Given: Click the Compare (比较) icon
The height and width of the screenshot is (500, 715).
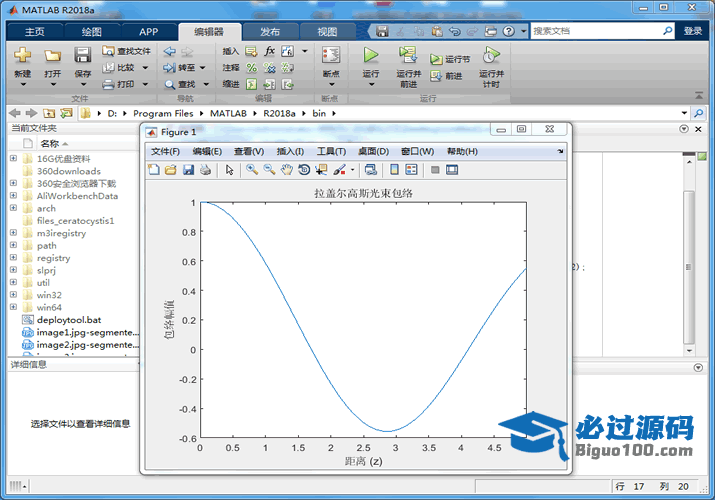Looking at the screenshot, I should pos(108,67).
